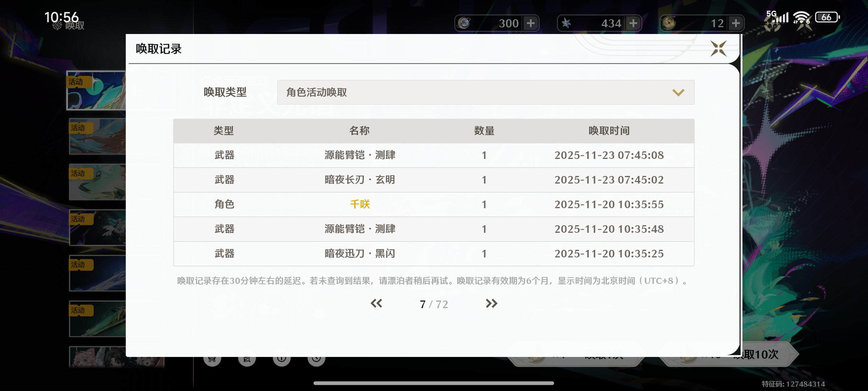Screen dimensions: 868x391
Task: Select the second 活动 banner thumbnail
Action: pyautogui.click(x=97, y=136)
